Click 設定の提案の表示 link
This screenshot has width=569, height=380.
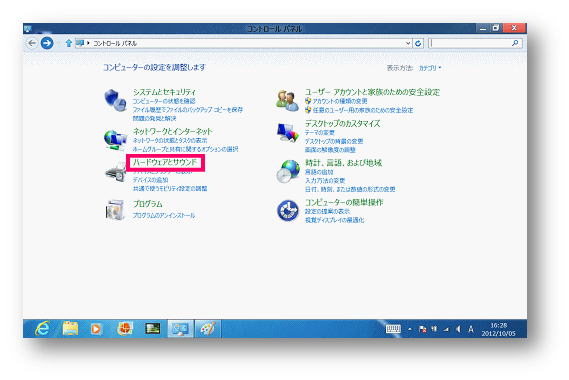327,211
